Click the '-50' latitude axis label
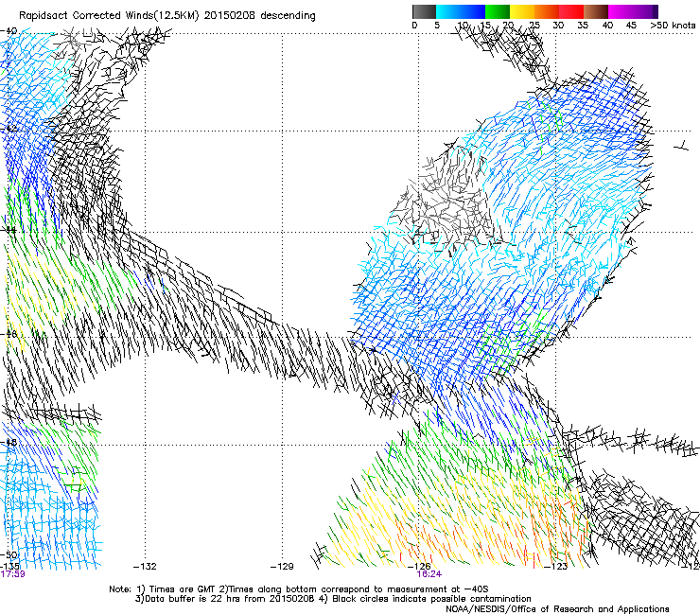Screen dimensions: 700x615 click(9, 554)
